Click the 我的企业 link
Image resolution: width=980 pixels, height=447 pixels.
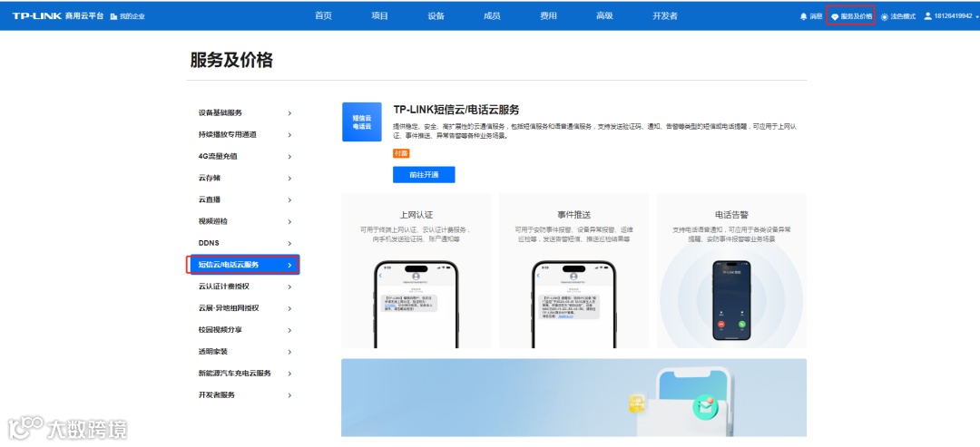click(132, 16)
